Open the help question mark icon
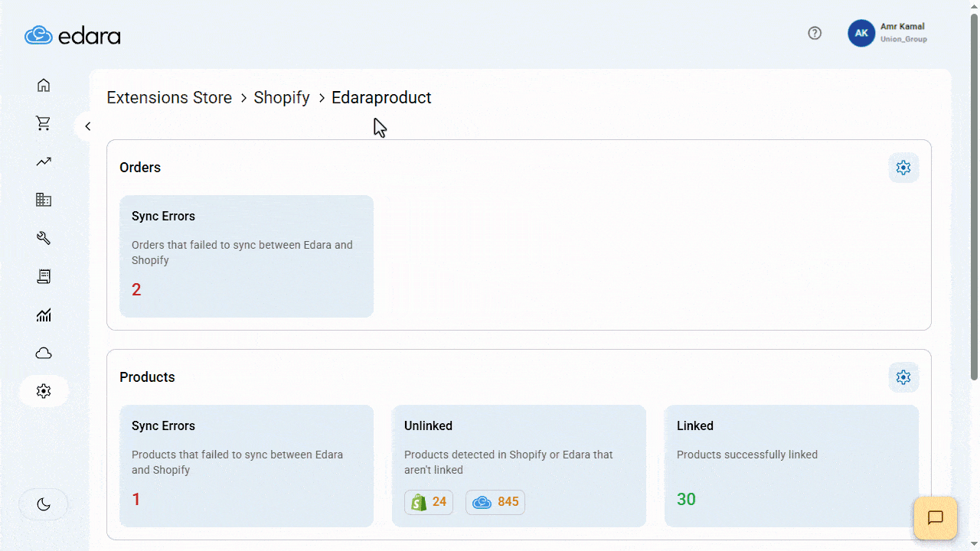This screenshot has width=980, height=551. (815, 33)
